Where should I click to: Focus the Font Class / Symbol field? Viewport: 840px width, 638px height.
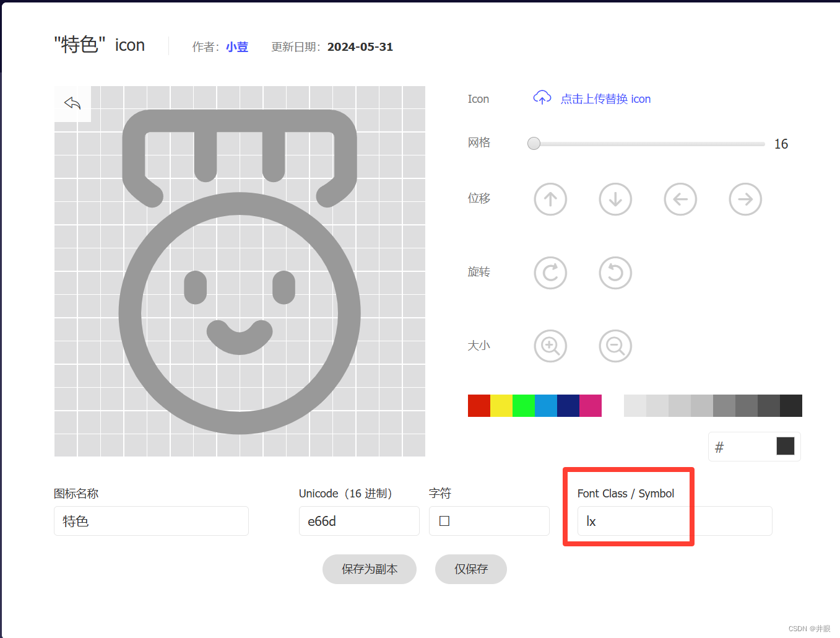coord(675,521)
